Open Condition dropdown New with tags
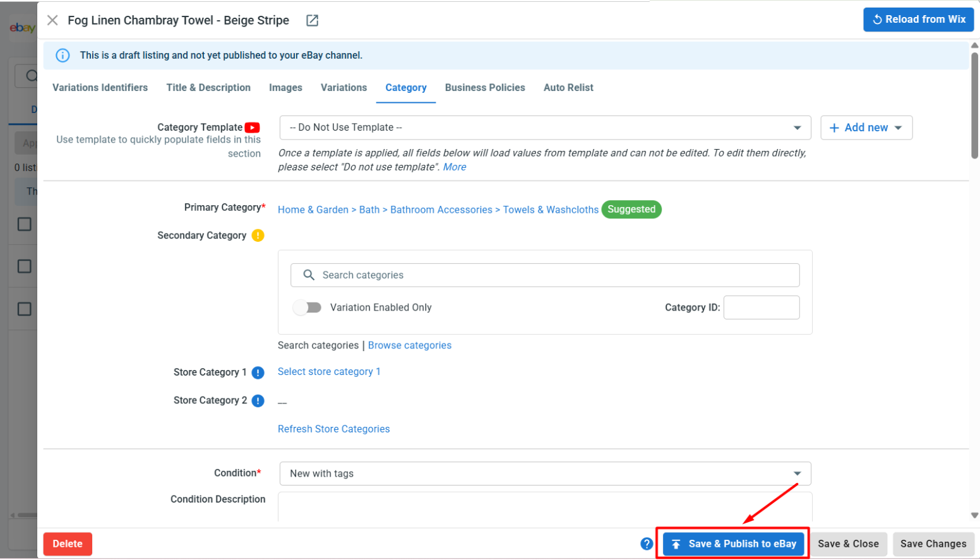 (545, 474)
